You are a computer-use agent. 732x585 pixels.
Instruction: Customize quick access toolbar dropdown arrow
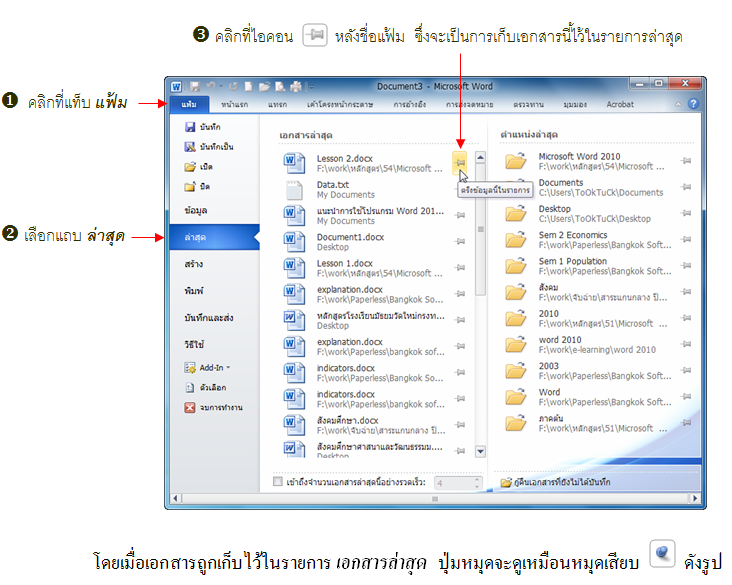[x=311, y=87]
